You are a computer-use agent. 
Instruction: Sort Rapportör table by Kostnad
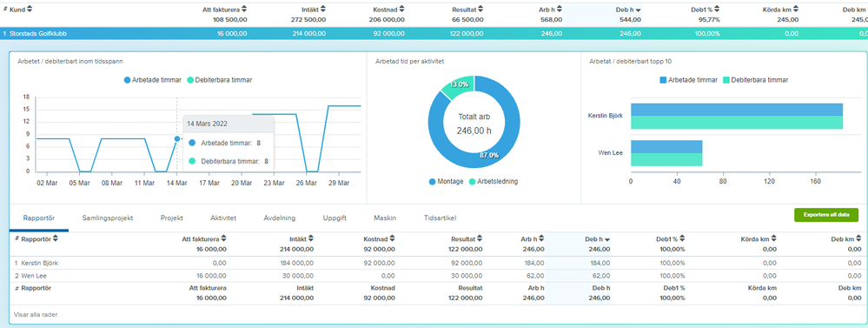tap(379, 238)
